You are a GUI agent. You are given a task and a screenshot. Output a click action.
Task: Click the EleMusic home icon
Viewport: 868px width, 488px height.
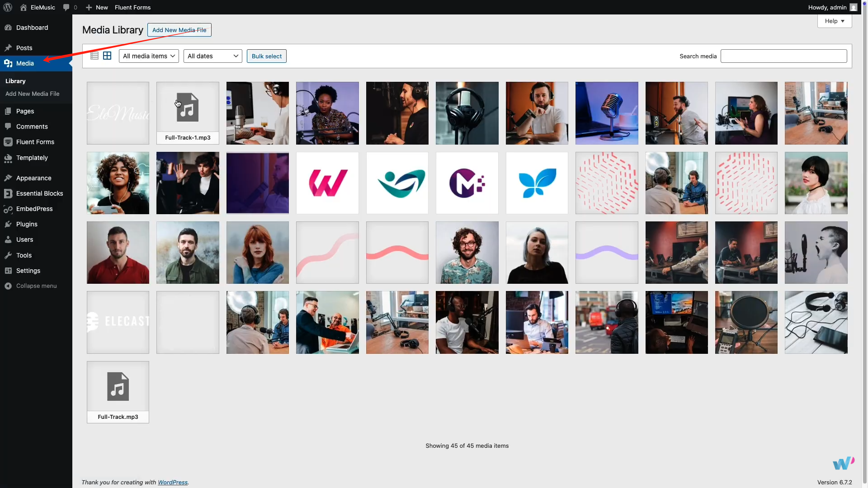click(24, 7)
